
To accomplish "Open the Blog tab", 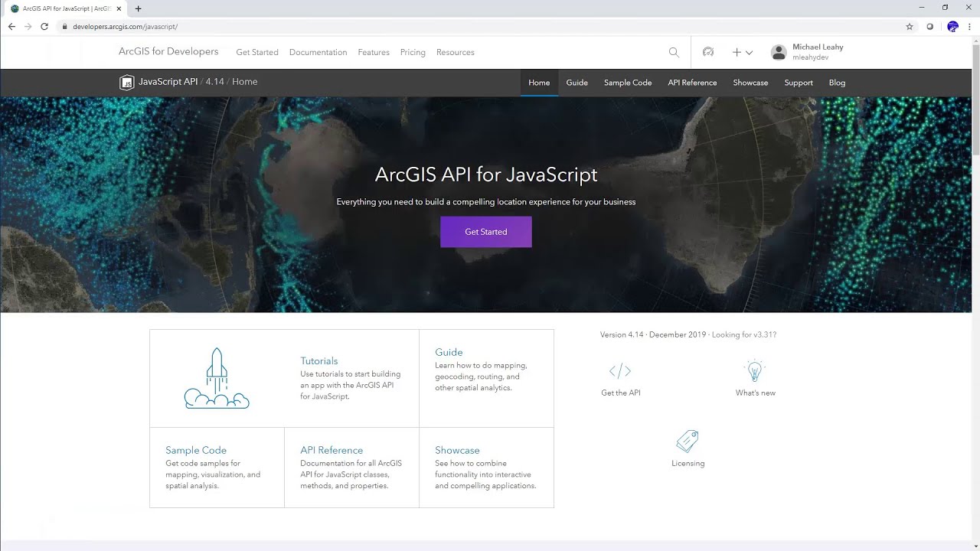I will [x=837, y=83].
